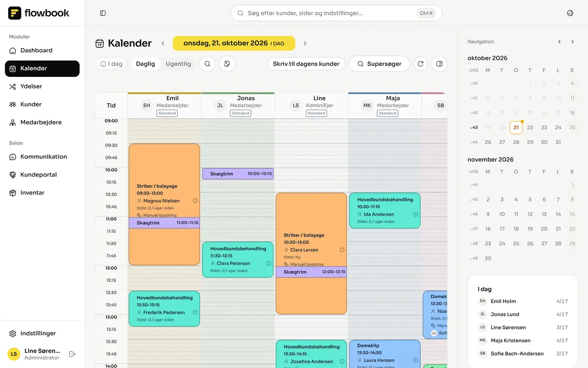Switch to Ugentlig view
The width and height of the screenshot is (588, 368).
(x=178, y=64)
